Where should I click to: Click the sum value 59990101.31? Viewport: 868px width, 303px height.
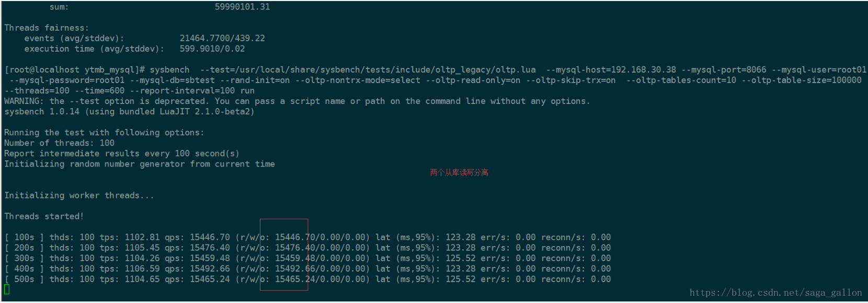(242, 7)
